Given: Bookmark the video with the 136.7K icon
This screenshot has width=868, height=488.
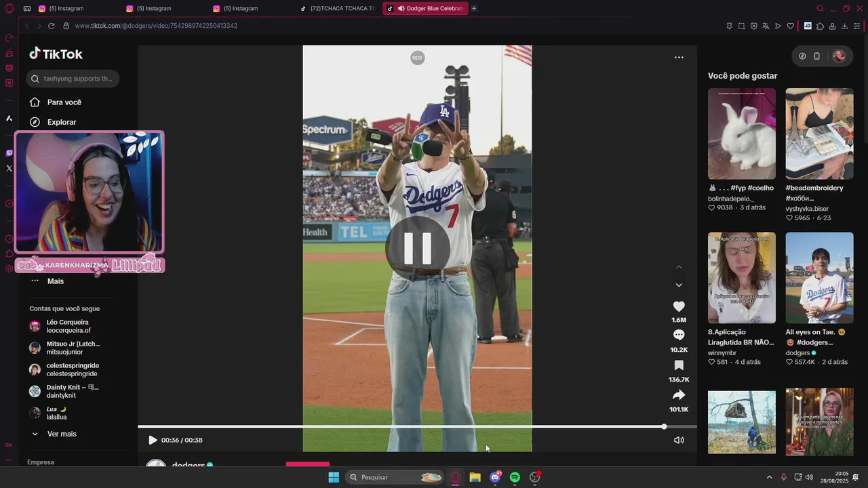Looking at the screenshot, I should (x=679, y=365).
